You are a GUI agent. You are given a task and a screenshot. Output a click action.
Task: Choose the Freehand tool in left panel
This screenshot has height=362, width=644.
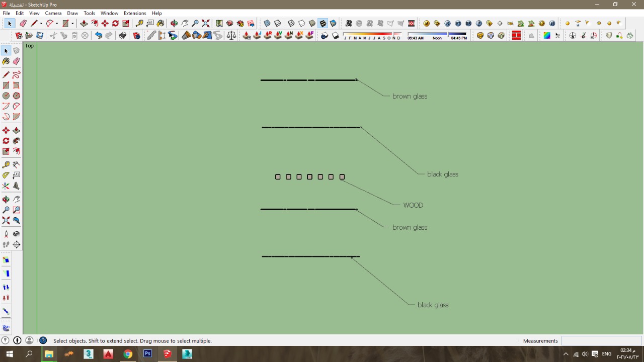[16, 75]
